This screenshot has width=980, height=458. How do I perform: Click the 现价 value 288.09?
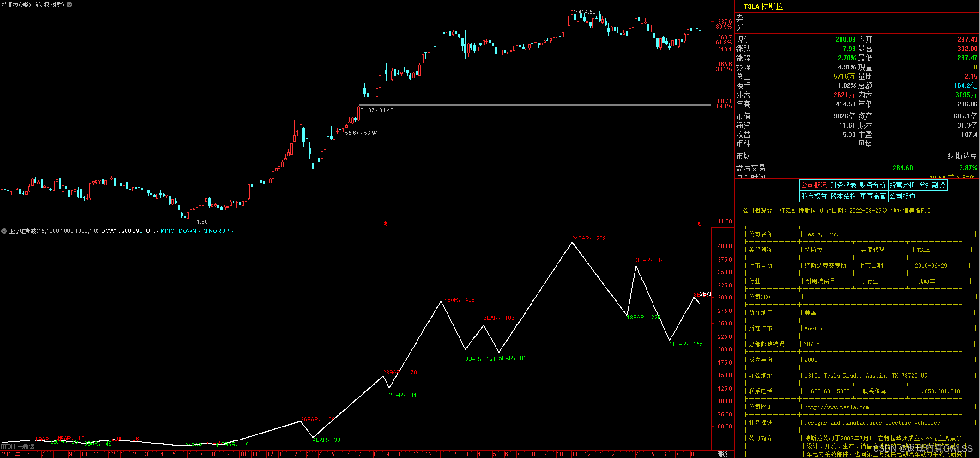click(x=845, y=40)
